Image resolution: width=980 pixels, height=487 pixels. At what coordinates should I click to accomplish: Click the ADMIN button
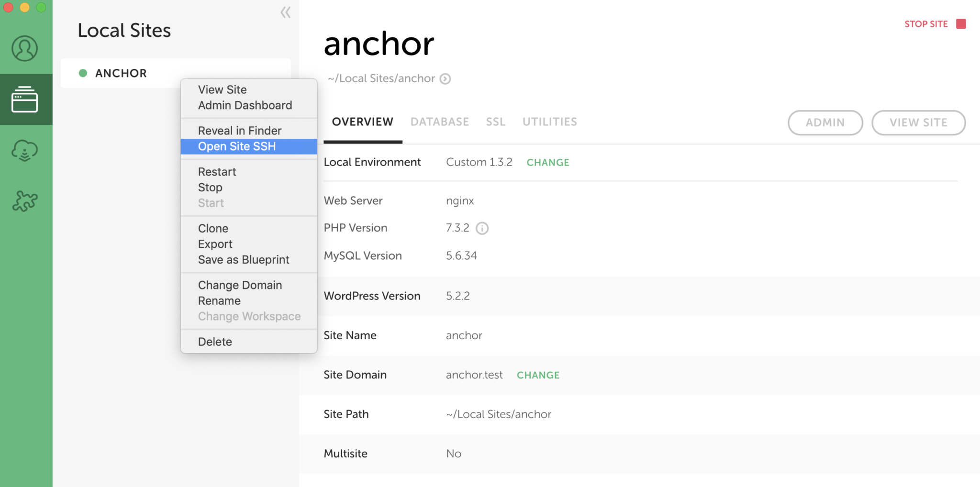click(x=825, y=122)
